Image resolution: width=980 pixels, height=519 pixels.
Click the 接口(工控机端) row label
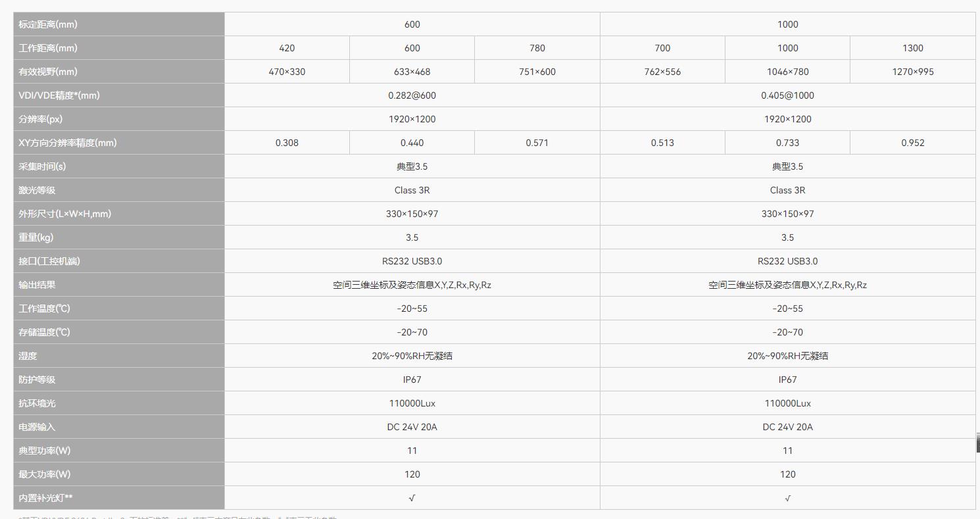49,261
